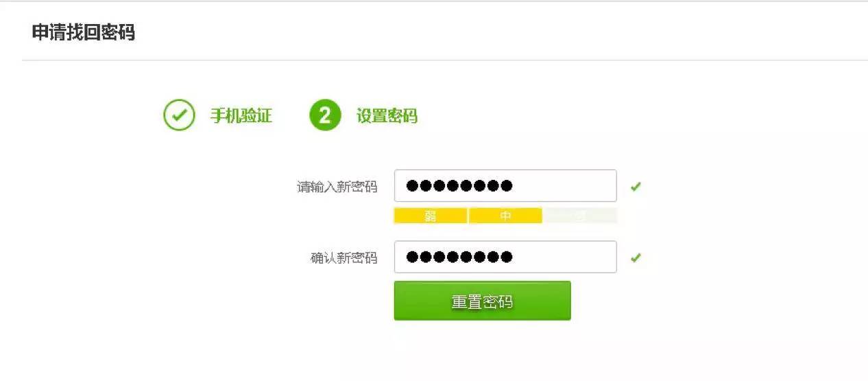Click the completed step checkmark circle icon
The height and width of the screenshot is (381, 868).
click(179, 115)
